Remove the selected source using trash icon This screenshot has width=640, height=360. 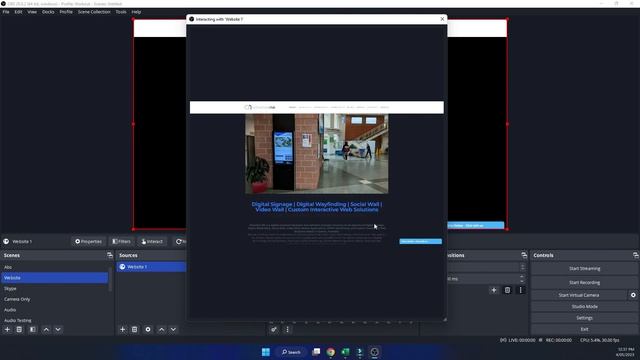tap(134, 329)
